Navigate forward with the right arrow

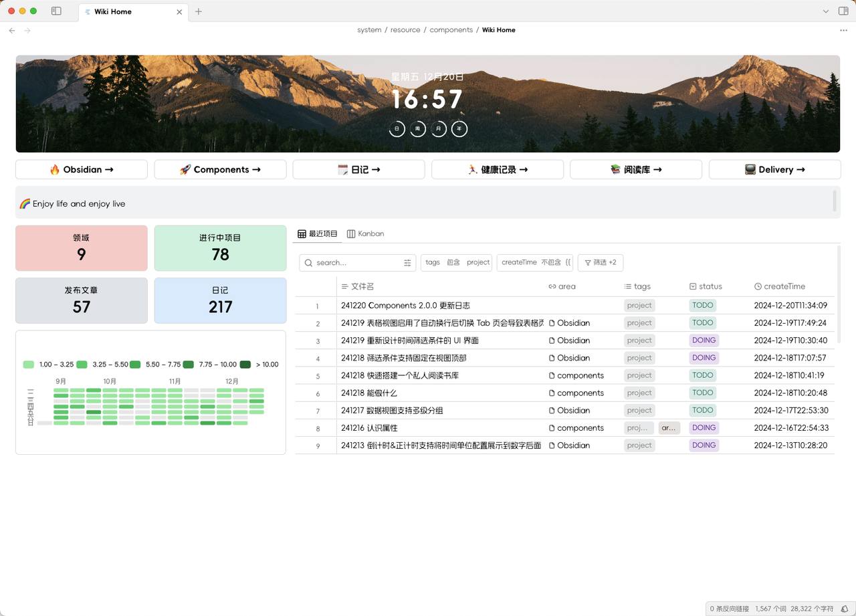[27, 30]
